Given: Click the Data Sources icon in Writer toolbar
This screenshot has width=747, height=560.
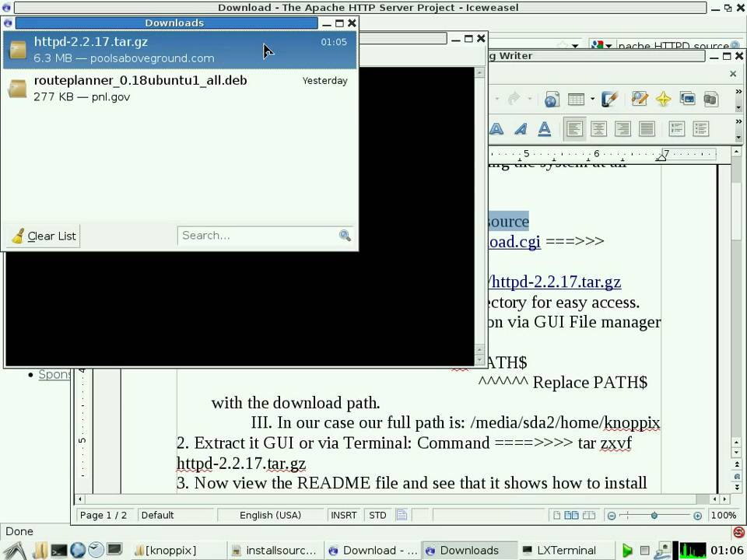Looking at the screenshot, I should click(710, 99).
